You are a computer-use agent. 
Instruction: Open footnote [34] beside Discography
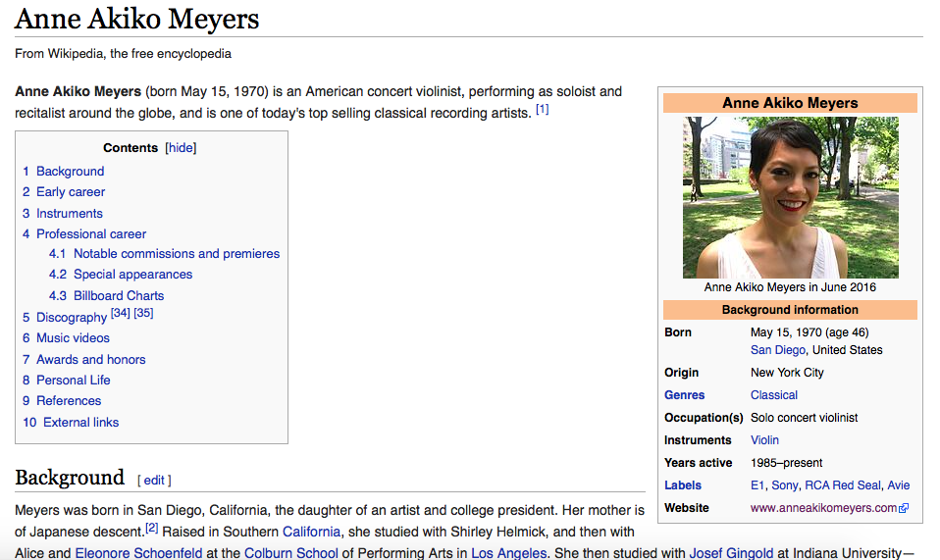(x=121, y=313)
